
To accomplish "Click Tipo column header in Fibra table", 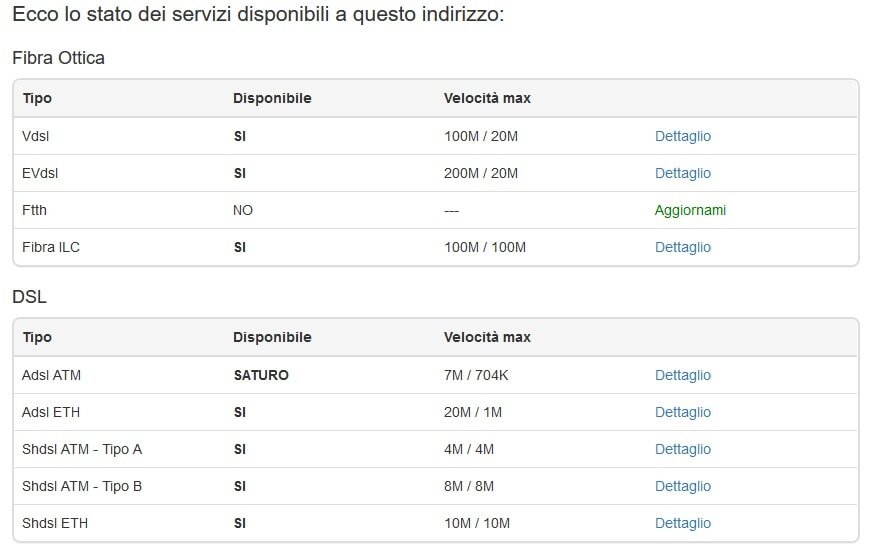I will point(37,98).
